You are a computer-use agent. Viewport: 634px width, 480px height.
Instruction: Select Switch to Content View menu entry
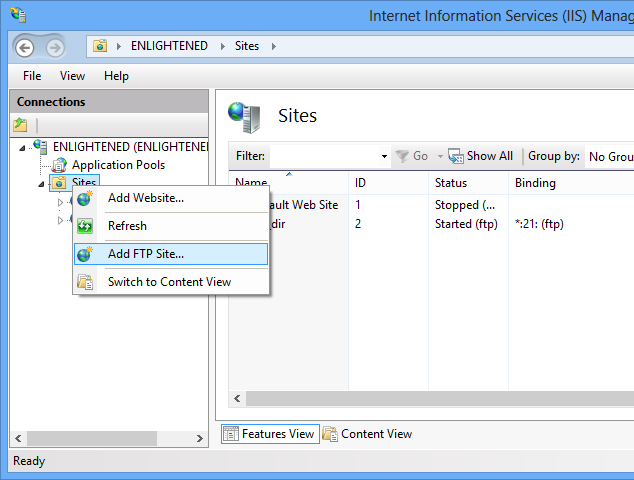point(169,282)
